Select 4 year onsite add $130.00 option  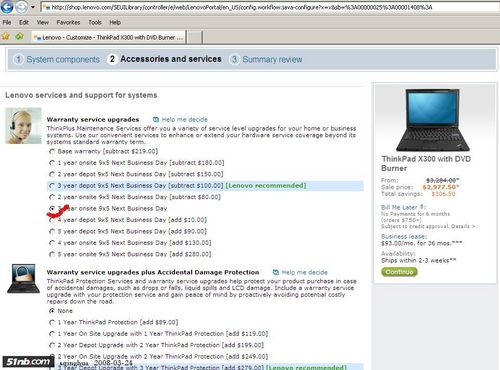click(x=52, y=243)
